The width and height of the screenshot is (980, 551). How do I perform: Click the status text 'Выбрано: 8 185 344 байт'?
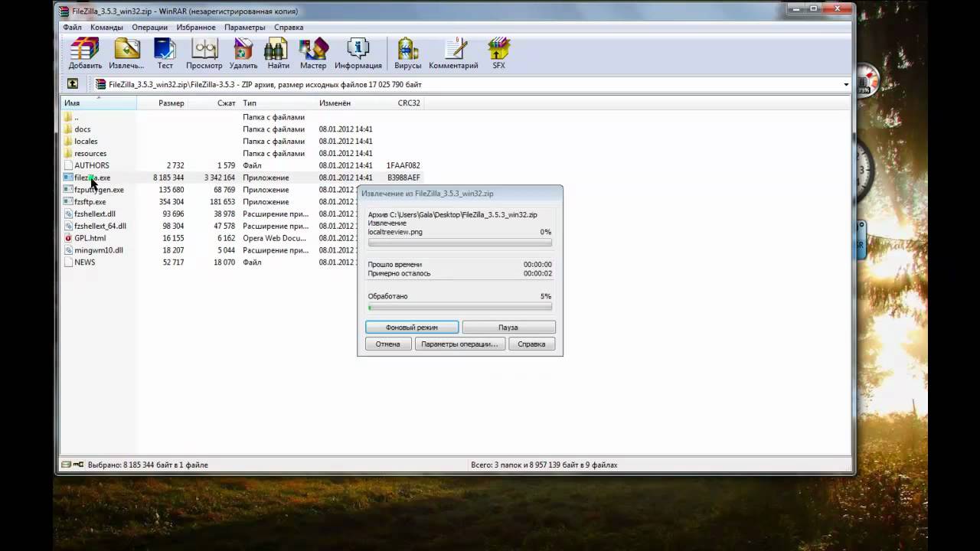coord(136,465)
